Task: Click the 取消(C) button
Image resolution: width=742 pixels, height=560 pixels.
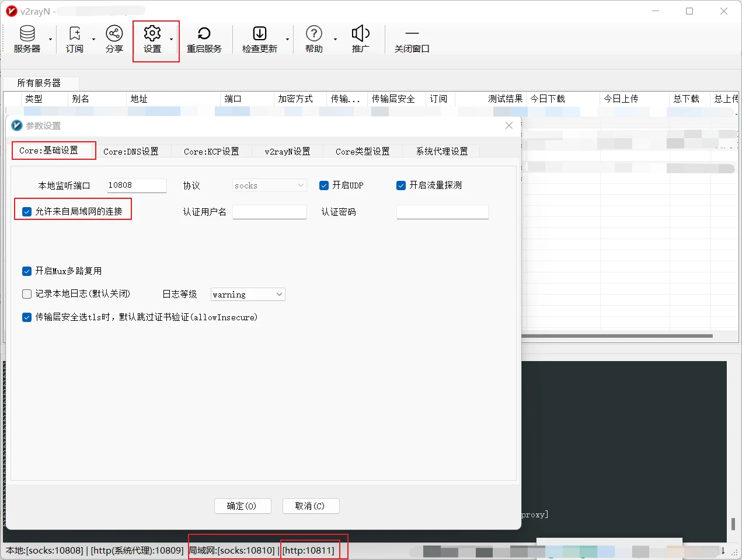Action: (x=311, y=506)
